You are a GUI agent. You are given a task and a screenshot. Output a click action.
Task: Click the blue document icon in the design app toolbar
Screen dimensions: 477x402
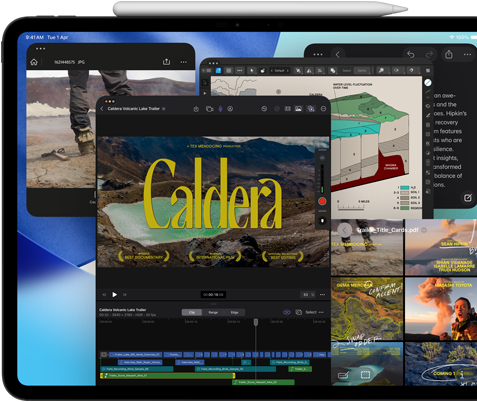218,70
